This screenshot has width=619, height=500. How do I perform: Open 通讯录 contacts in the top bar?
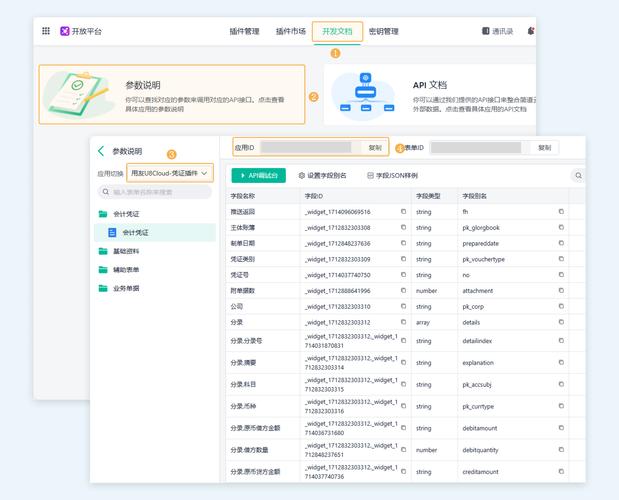pyautogui.click(x=497, y=31)
